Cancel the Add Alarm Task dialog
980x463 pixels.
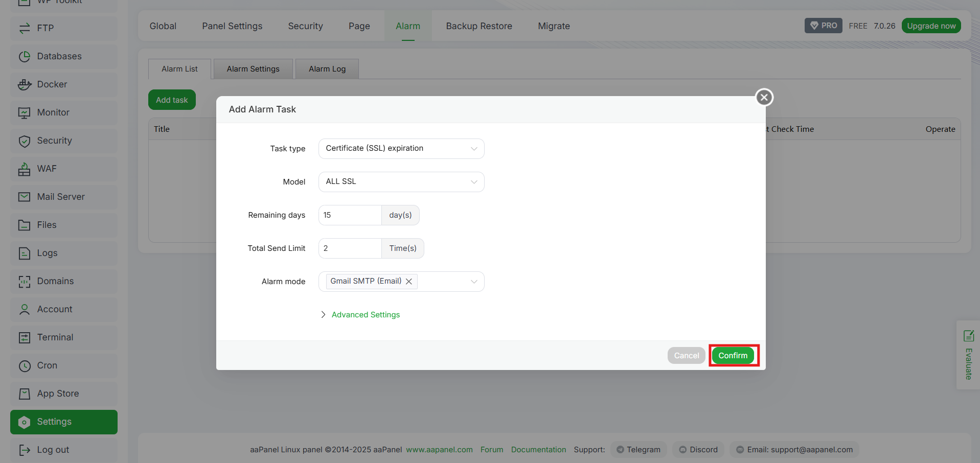[x=686, y=356]
